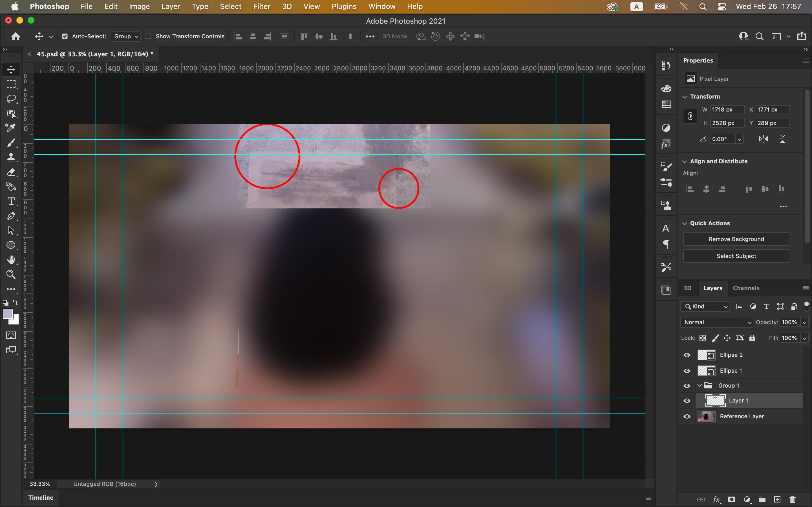Select the Horizontal Type tool
The image size is (812, 507).
[x=11, y=201]
